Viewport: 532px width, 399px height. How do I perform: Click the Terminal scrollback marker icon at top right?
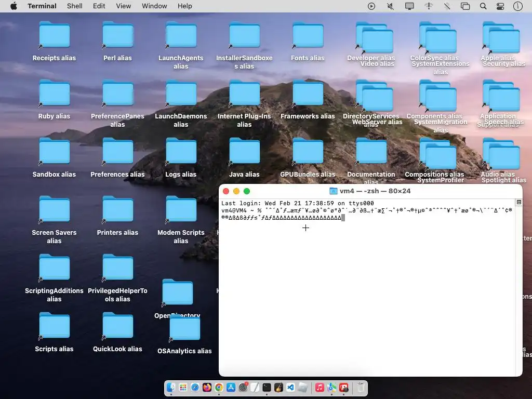coord(519,202)
